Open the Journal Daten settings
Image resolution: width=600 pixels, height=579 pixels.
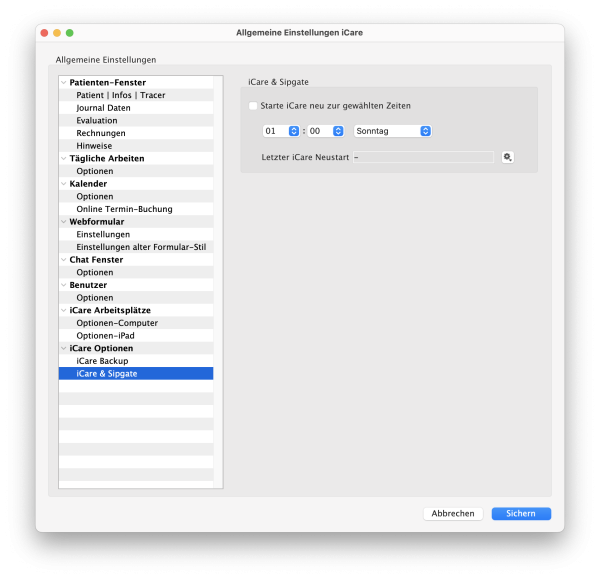pos(103,108)
